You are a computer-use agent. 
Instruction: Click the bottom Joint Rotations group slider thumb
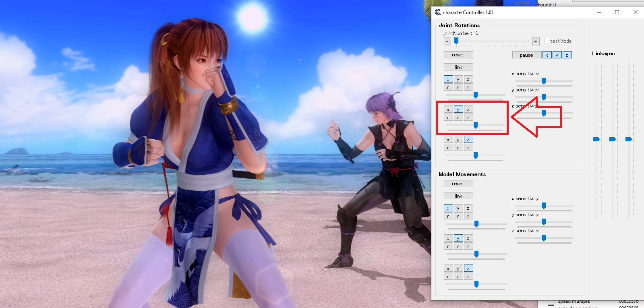[x=476, y=155]
